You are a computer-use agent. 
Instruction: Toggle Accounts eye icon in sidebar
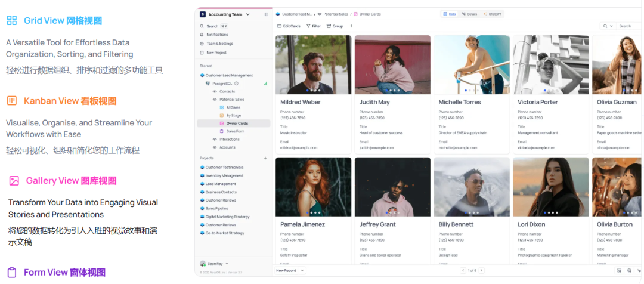215,147
